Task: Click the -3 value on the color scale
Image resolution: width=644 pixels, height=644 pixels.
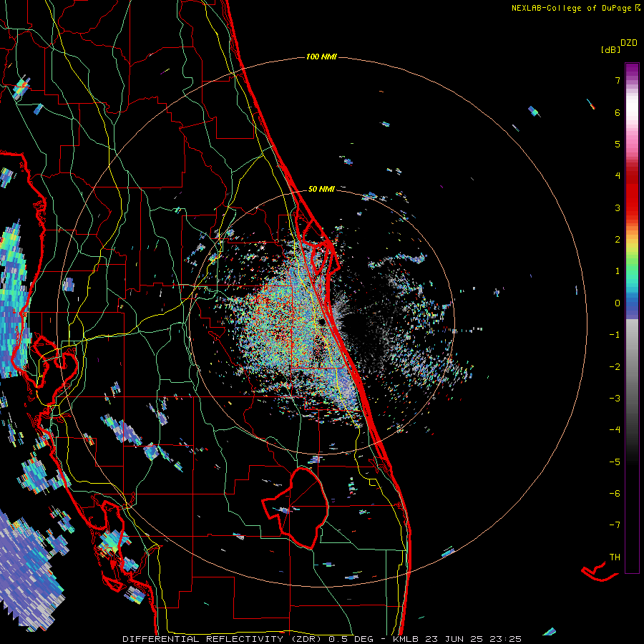Action: click(x=615, y=399)
